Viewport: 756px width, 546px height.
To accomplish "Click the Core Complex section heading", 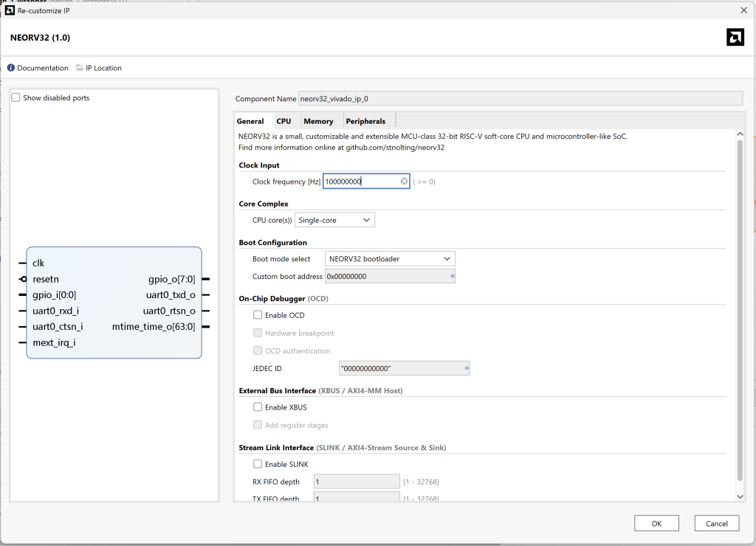I will tap(264, 204).
